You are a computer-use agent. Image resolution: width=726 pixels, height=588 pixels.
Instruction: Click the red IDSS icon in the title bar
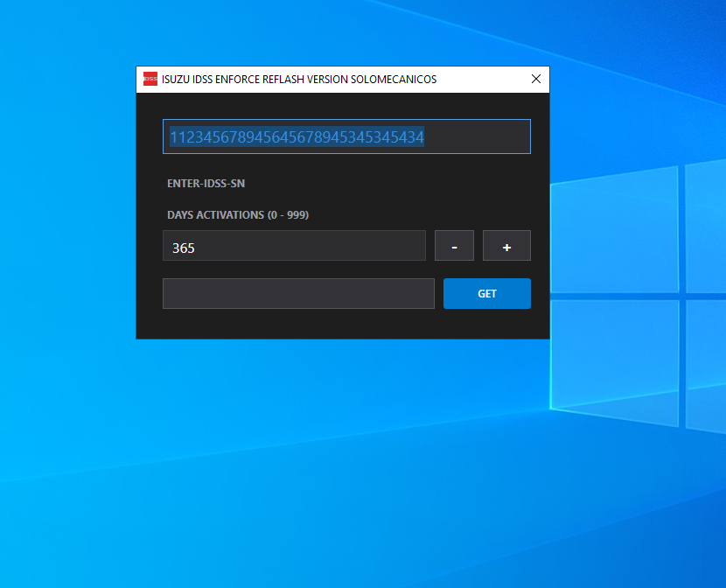tap(150, 79)
